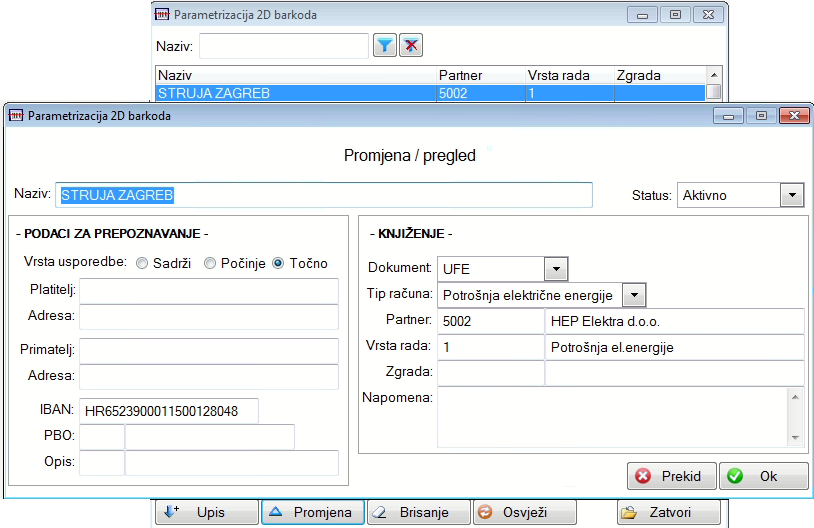
Task: Click the Napomena scrollbar up arrow
Action: (795, 397)
